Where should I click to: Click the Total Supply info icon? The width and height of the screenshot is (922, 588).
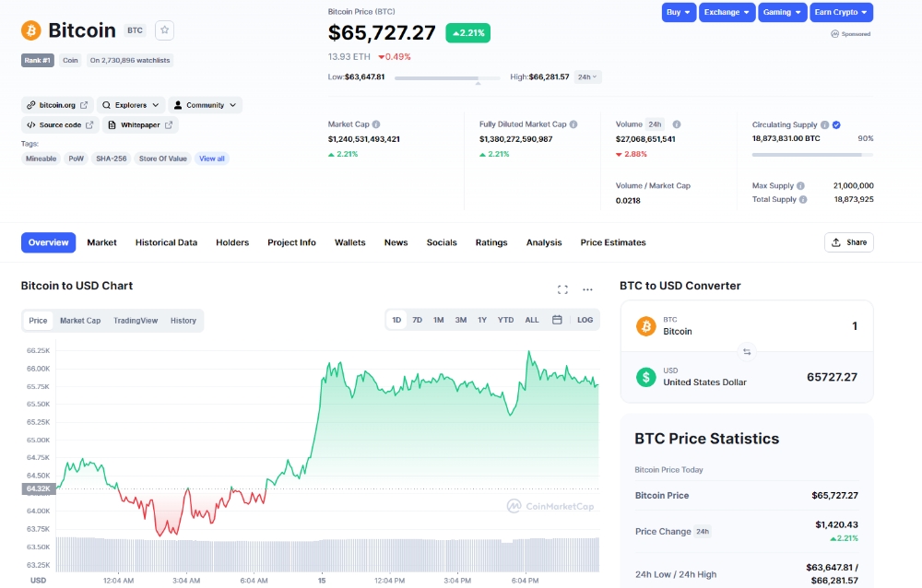[803, 199]
